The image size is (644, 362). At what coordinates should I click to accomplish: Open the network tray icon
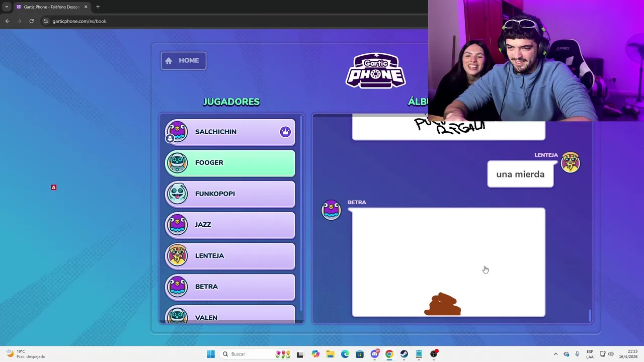pyautogui.click(x=602, y=354)
